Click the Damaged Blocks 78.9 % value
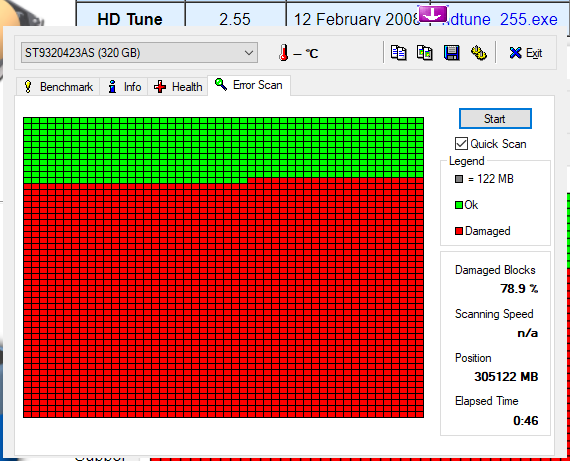 coord(519,289)
